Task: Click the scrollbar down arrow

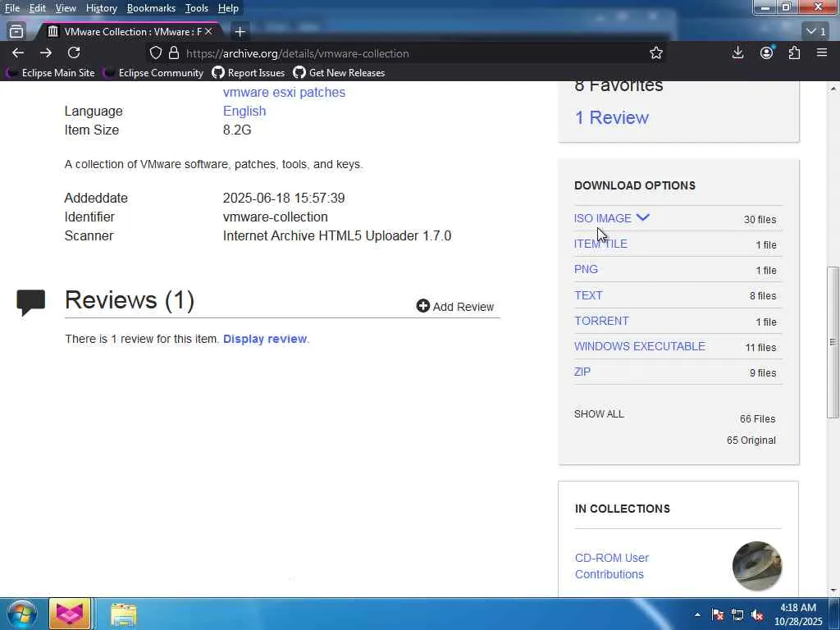Action: tap(833, 591)
